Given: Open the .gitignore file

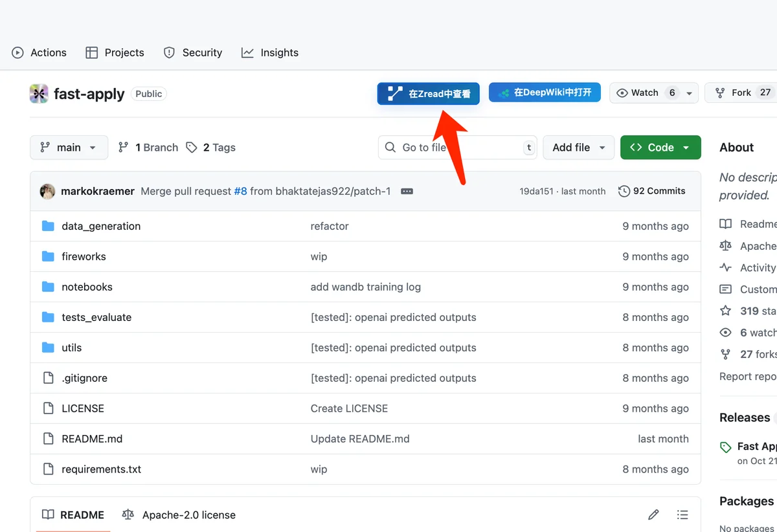Looking at the screenshot, I should [x=84, y=378].
